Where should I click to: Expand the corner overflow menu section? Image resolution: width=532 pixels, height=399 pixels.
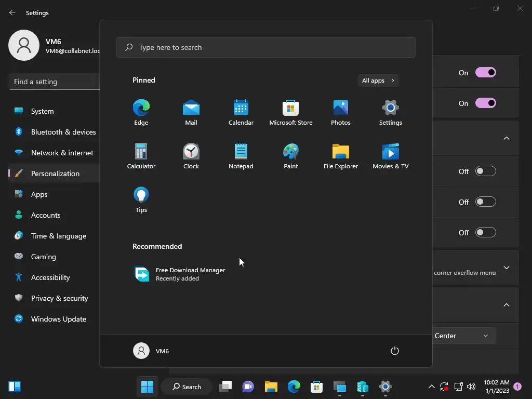coord(507,268)
